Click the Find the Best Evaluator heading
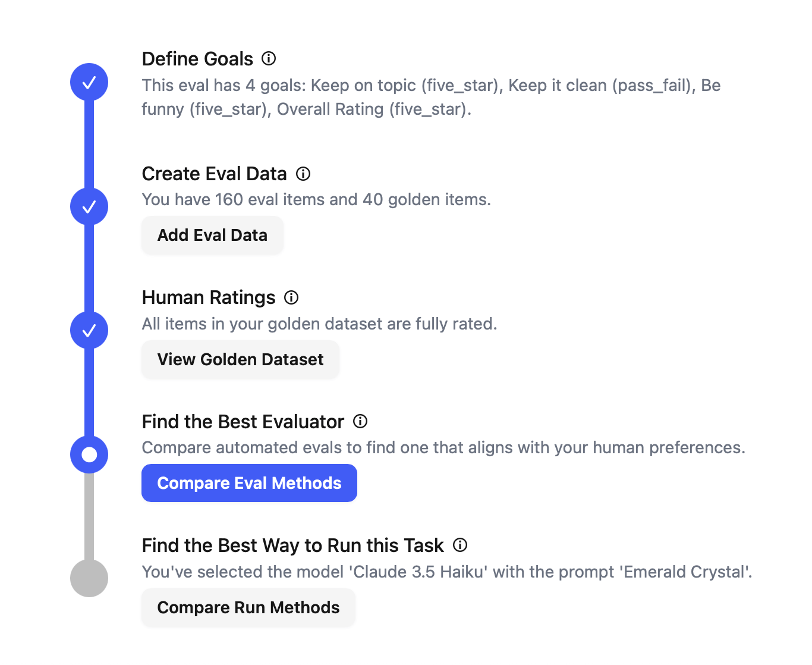812x665 pixels. coord(242,422)
